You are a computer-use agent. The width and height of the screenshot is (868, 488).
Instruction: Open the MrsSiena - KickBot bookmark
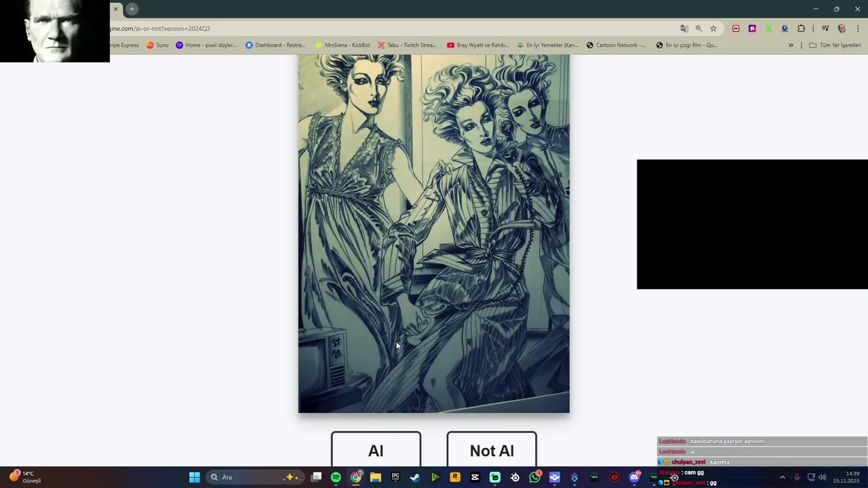point(342,45)
